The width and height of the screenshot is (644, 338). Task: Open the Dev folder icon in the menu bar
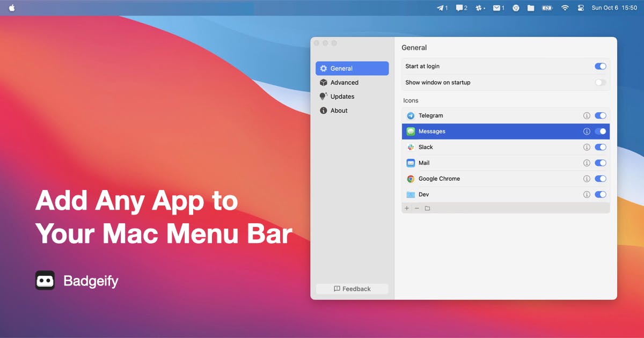(x=531, y=8)
